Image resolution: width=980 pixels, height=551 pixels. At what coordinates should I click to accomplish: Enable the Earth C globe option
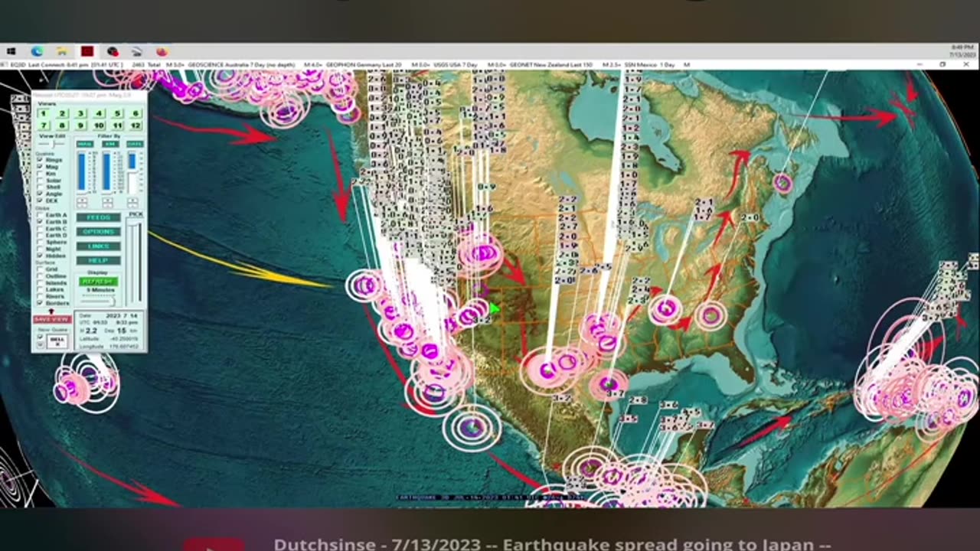point(39,229)
